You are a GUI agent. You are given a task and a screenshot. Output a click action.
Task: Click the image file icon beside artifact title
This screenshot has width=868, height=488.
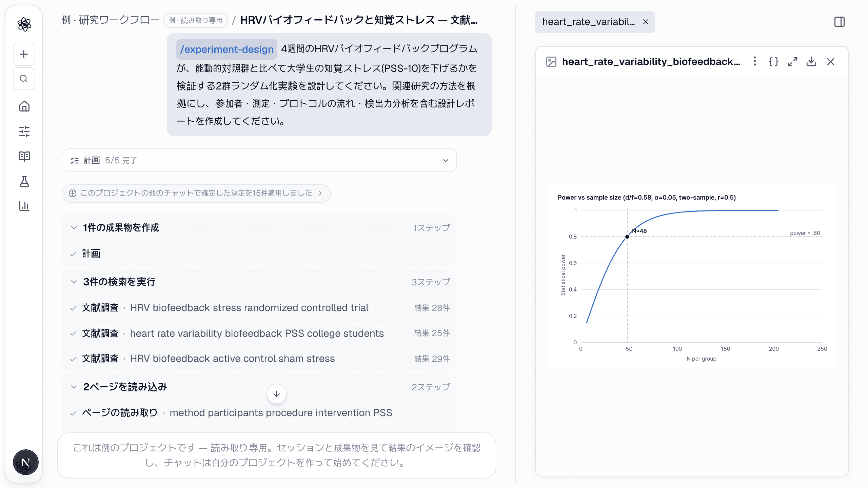coord(551,62)
